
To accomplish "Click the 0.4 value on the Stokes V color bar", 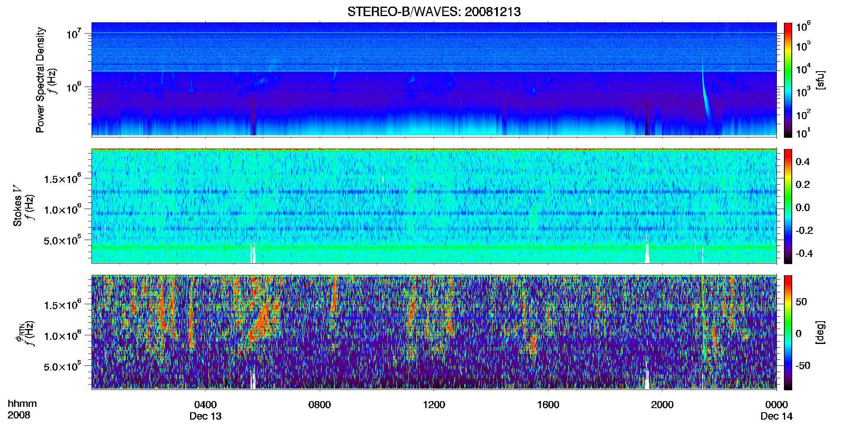I will (803, 162).
